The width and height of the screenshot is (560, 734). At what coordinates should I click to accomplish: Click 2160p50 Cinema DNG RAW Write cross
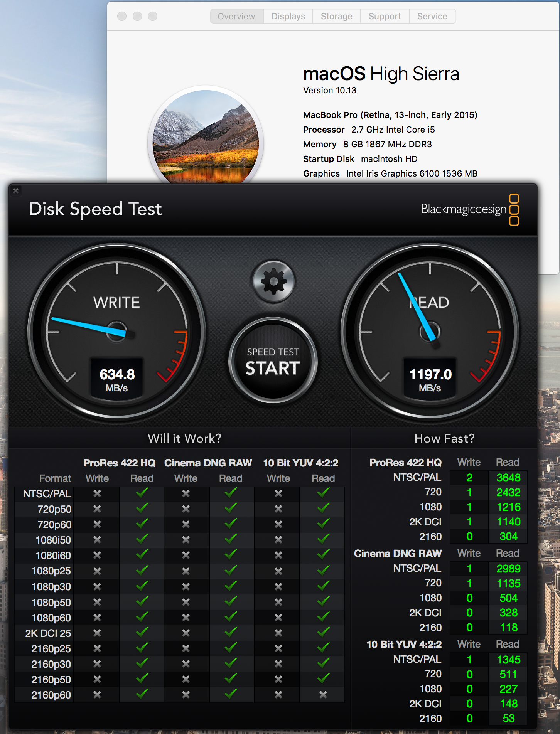click(186, 679)
